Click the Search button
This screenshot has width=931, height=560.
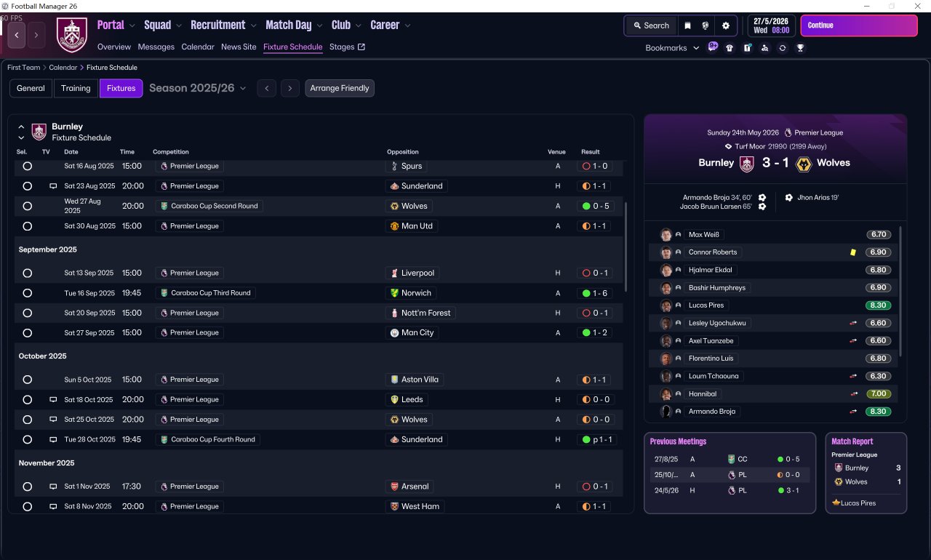651,25
